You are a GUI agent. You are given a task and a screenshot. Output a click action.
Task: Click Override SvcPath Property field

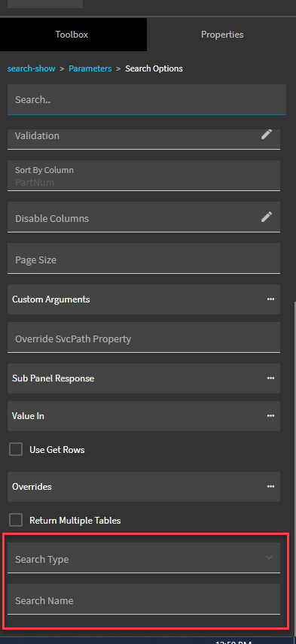(x=144, y=337)
